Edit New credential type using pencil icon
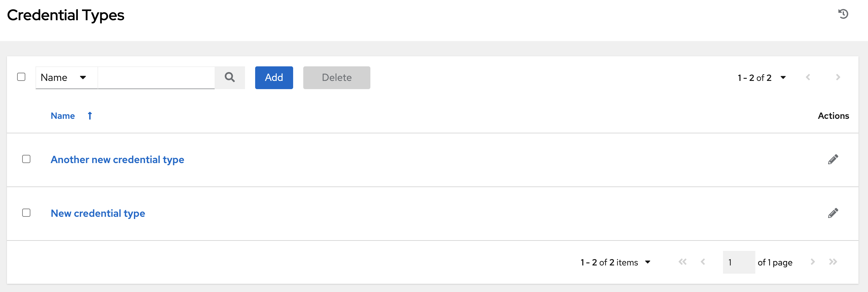Image resolution: width=868 pixels, height=292 pixels. (833, 213)
